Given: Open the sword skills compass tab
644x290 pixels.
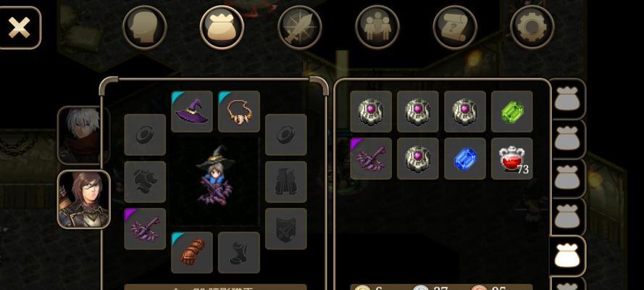Looking at the screenshot, I should 300,28.
